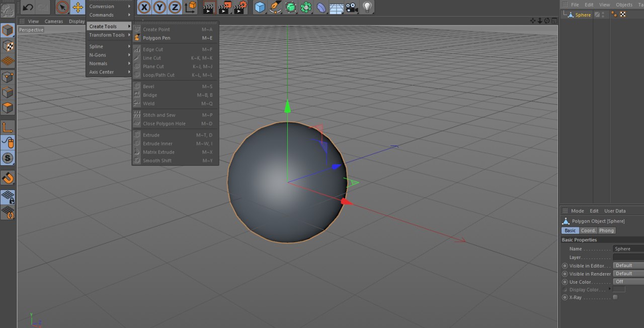Viewport: 644px width, 328px height.
Task: Open Attribute Manager User Data menu
Action: (x=615, y=211)
